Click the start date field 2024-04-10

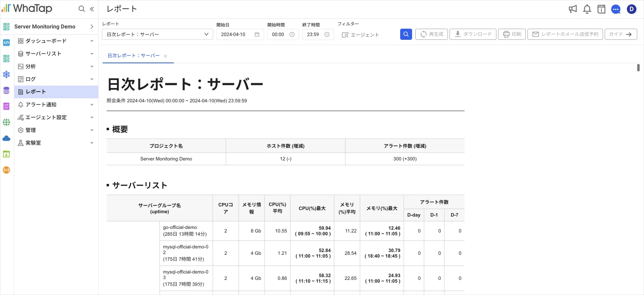point(240,34)
